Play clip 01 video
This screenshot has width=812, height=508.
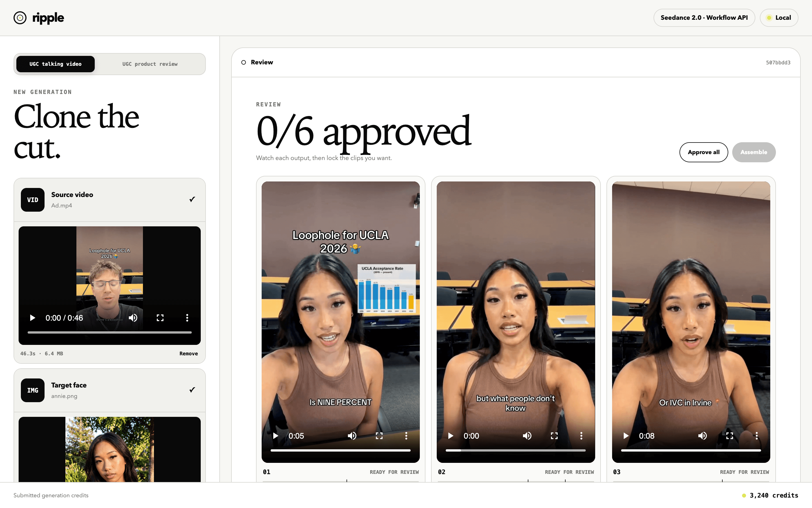pos(275,436)
